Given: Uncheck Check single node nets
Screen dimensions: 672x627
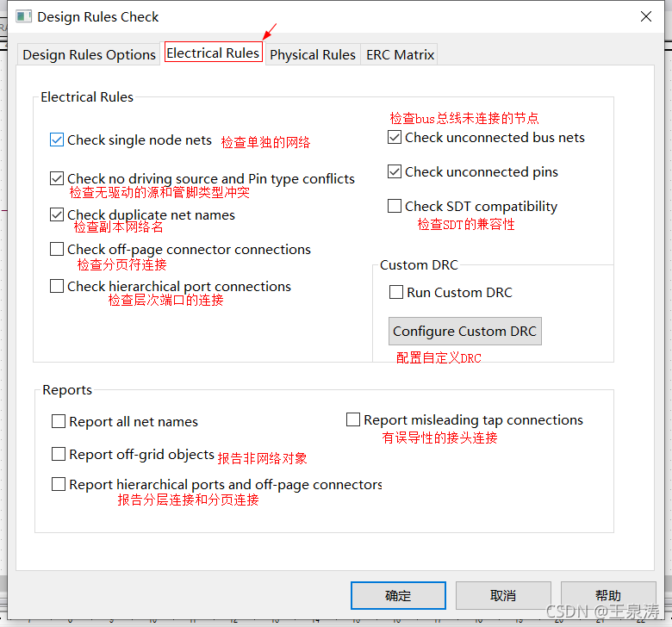Looking at the screenshot, I should (x=57, y=140).
